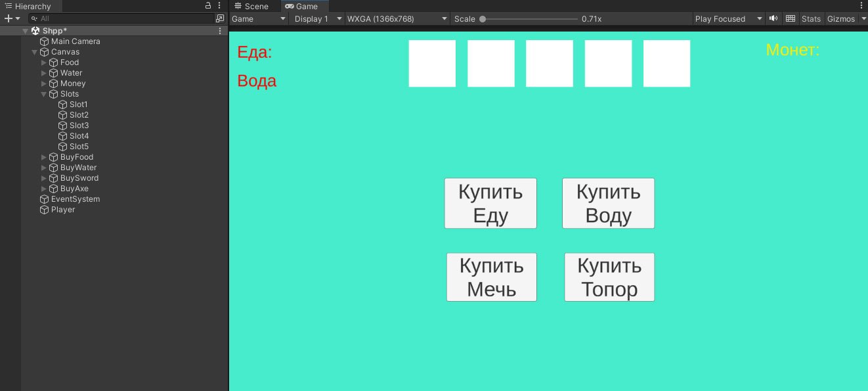Click the BuyWater cube icon

[x=54, y=168]
